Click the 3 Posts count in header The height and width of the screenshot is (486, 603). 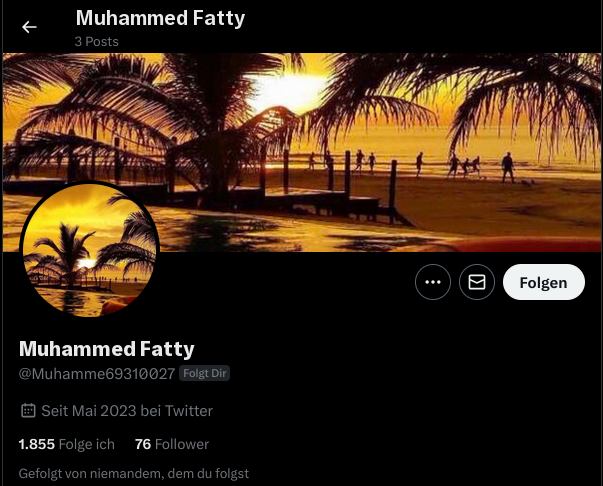coord(97,42)
